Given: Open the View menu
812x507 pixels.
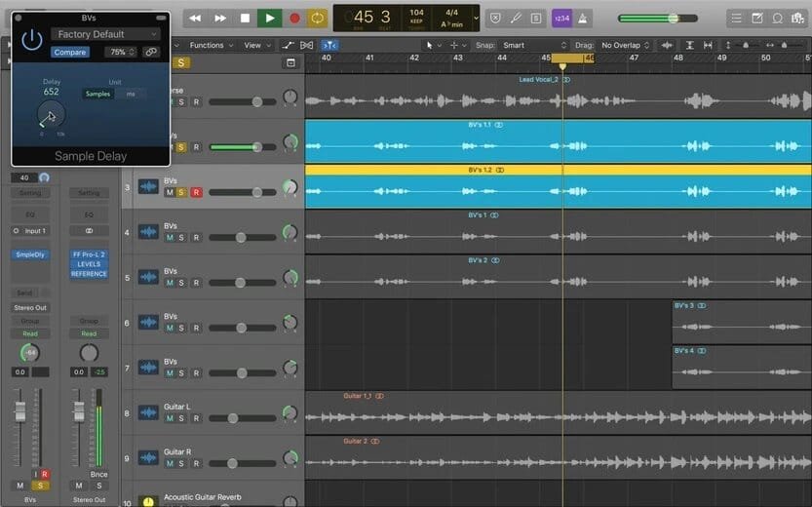Looking at the screenshot, I should (257, 46).
